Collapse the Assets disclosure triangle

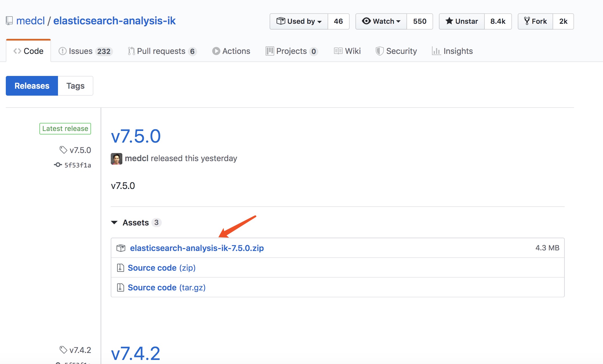coord(114,223)
